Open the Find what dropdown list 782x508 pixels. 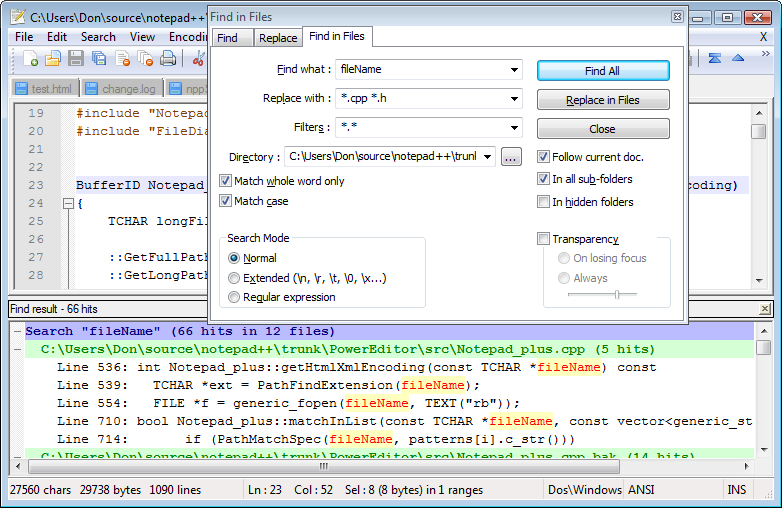point(514,70)
